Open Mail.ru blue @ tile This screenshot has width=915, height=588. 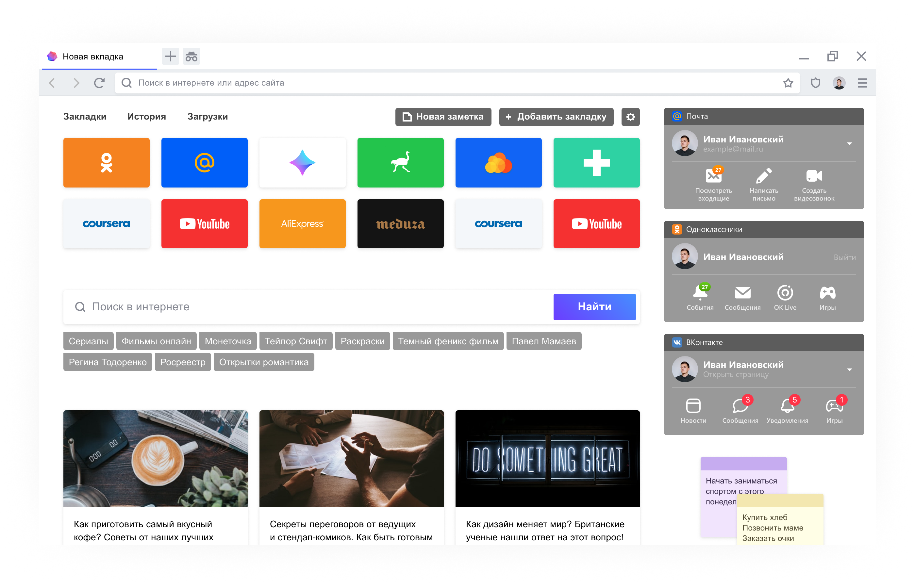tap(204, 163)
